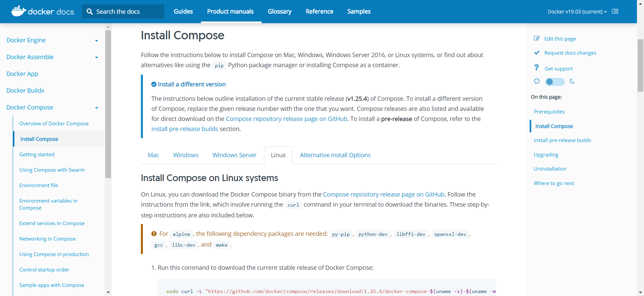
Task: Open the Guides menu
Action: 183,11
